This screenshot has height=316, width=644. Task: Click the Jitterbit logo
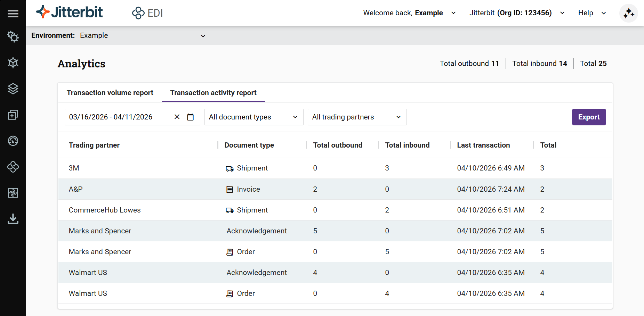click(x=70, y=13)
